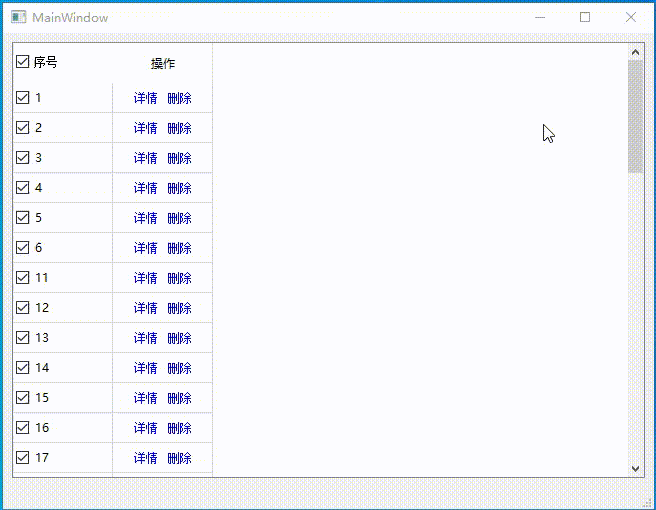Click 删除 for row 15
656x510 pixels.
pyautogui.click(x=179, y=398)
